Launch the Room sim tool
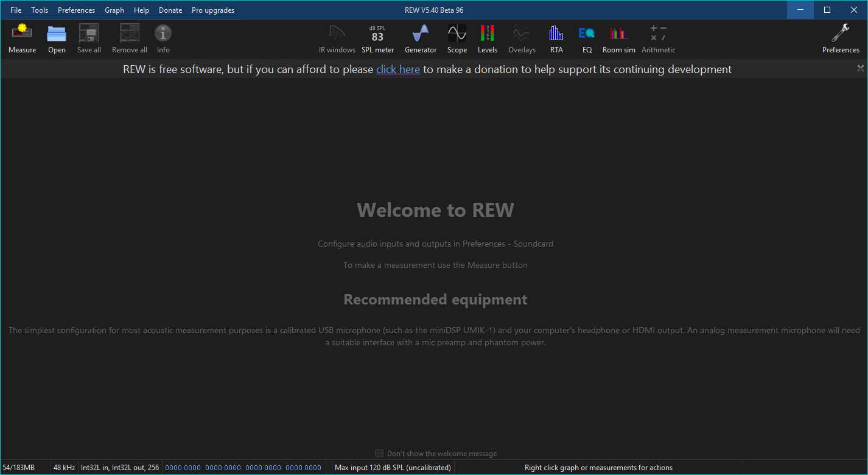The image size is (868, 475). click(618, 39)
